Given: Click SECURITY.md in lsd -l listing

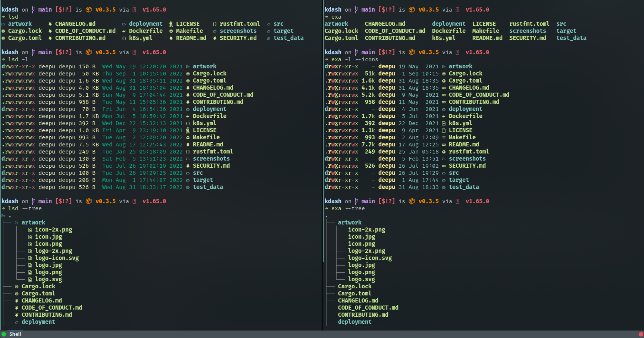Looking at the screenshot, I should pos(211,166).
